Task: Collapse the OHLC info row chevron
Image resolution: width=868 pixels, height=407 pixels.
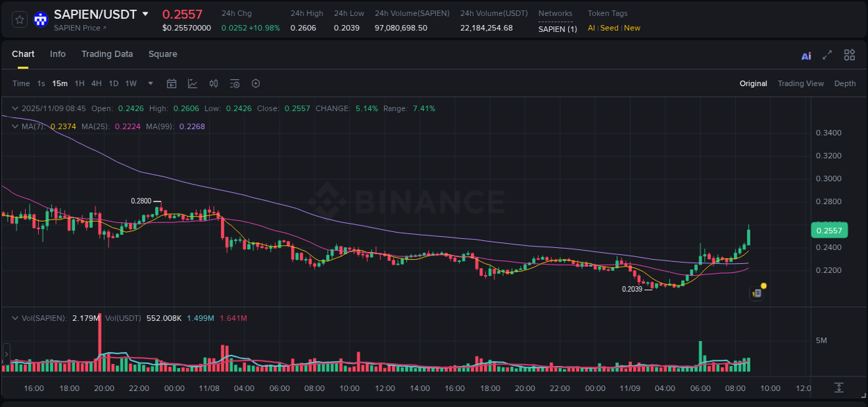Action: pos(15,108)
